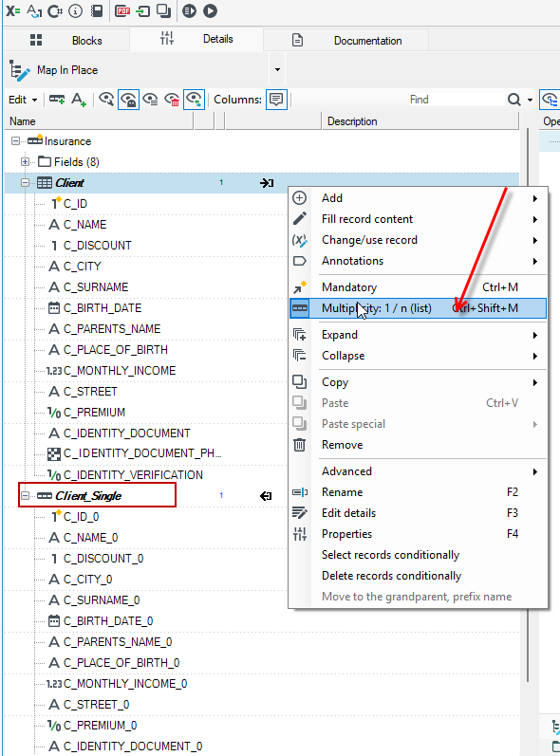560x756 pixels.
Task: Click the Client row right-arrow mapping icon
Action: point(267,183)
